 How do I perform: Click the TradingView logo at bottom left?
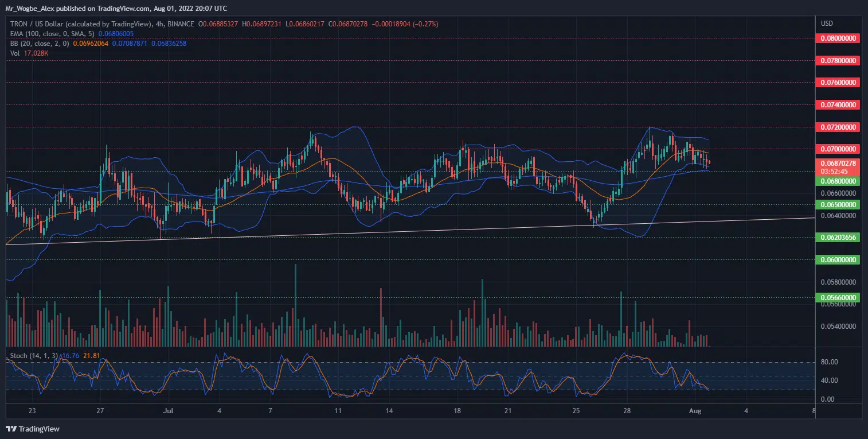33,429
